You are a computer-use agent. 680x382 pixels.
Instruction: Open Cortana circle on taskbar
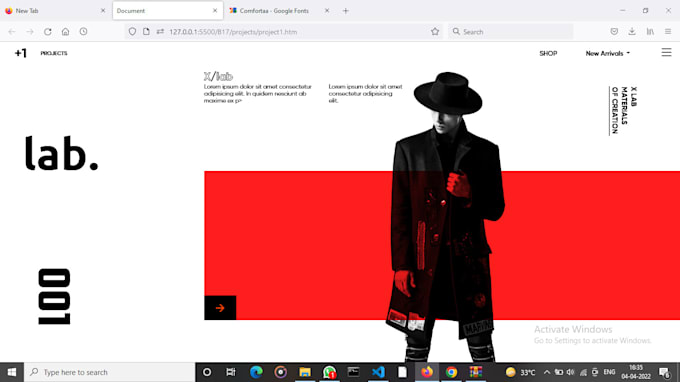coord(207,372)
